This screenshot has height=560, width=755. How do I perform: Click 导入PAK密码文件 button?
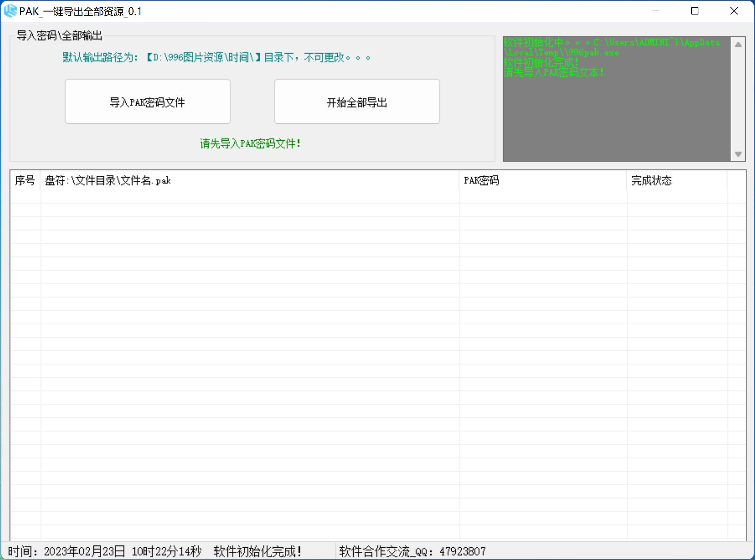(147, 102)
